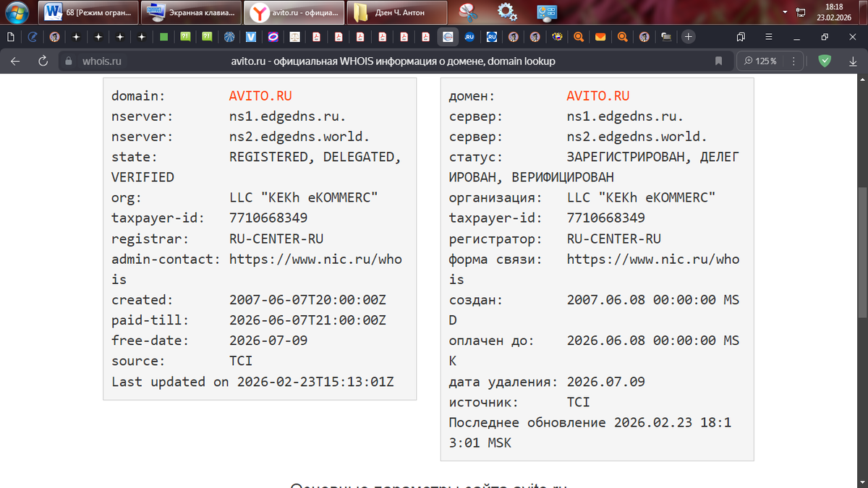Open the gears settings taskbar icon
Image resolution: width=868 pixels, height=488 pixels.
507,12
